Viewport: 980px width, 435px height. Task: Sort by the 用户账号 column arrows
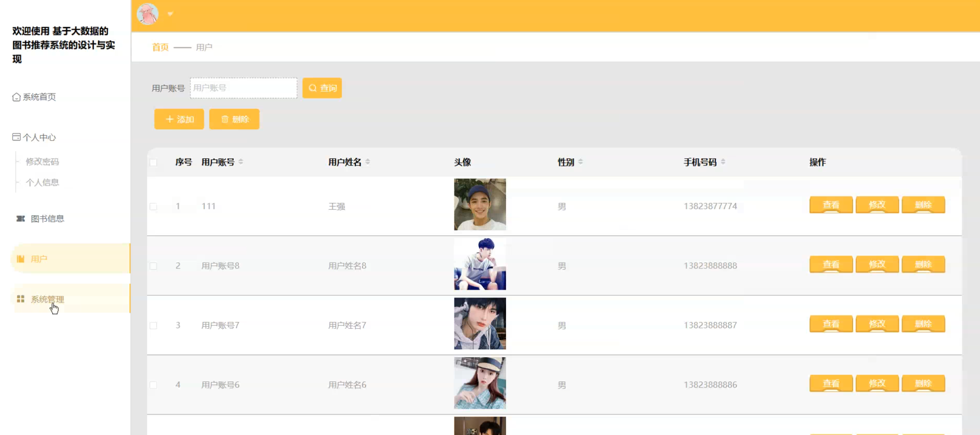tap(241, 162)
